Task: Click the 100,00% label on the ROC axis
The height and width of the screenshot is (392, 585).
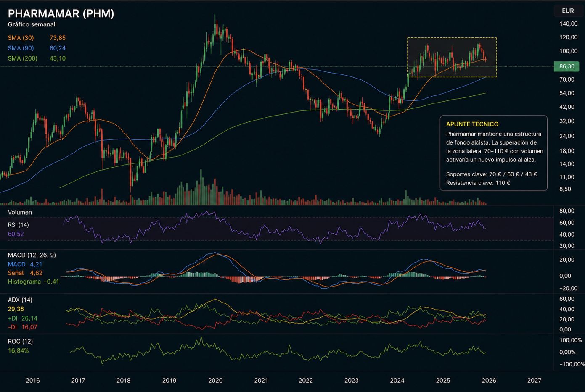Action: pyautogui.click(x=571, y=340)
